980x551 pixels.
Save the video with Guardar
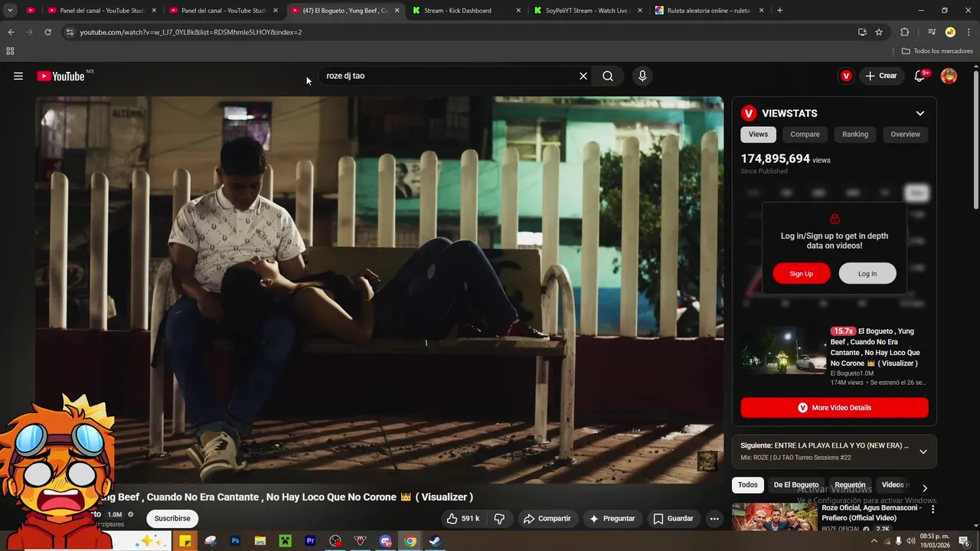673,518
